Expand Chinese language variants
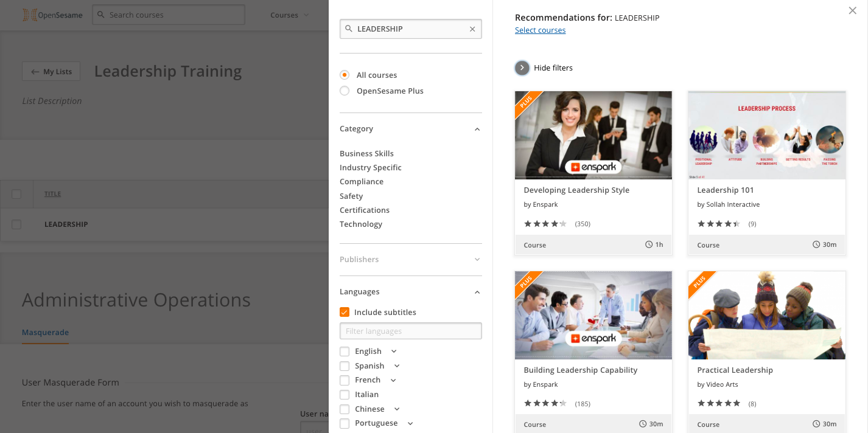 coord(397,409)
